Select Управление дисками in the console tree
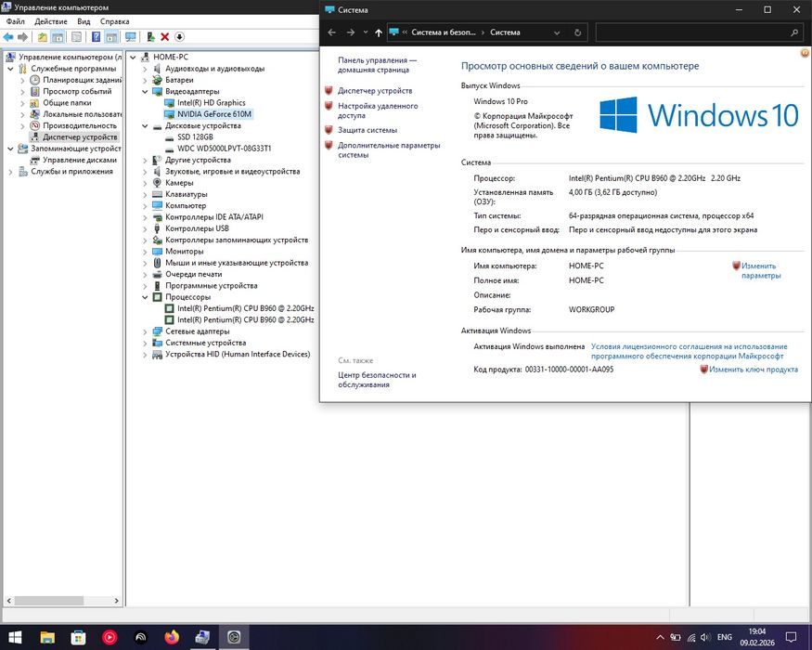Screen dimensions: 812x650 (x=80, y=160)
